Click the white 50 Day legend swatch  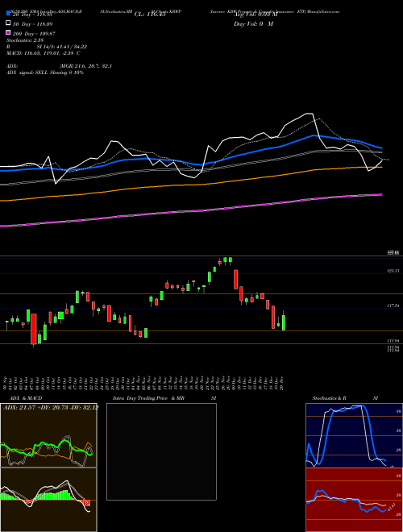tap(8, 23)
